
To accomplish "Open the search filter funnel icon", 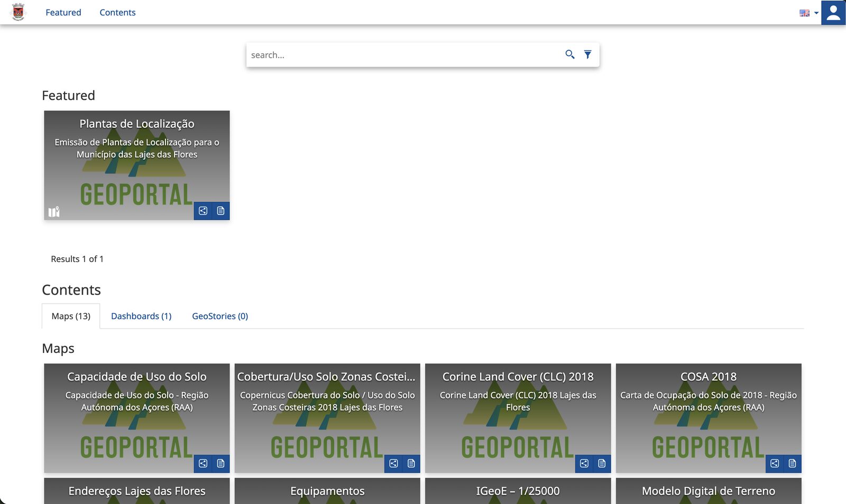I will click(587, 54).
